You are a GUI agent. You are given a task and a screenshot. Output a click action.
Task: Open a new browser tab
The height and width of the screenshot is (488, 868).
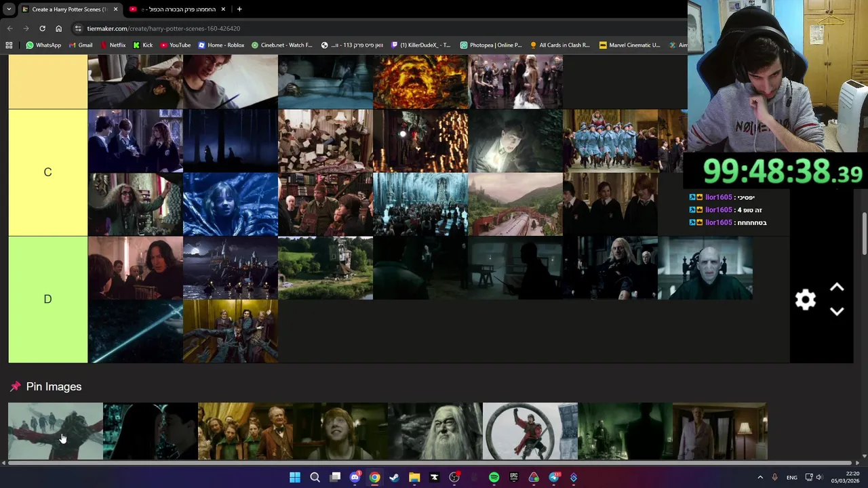tap(239, 9)
